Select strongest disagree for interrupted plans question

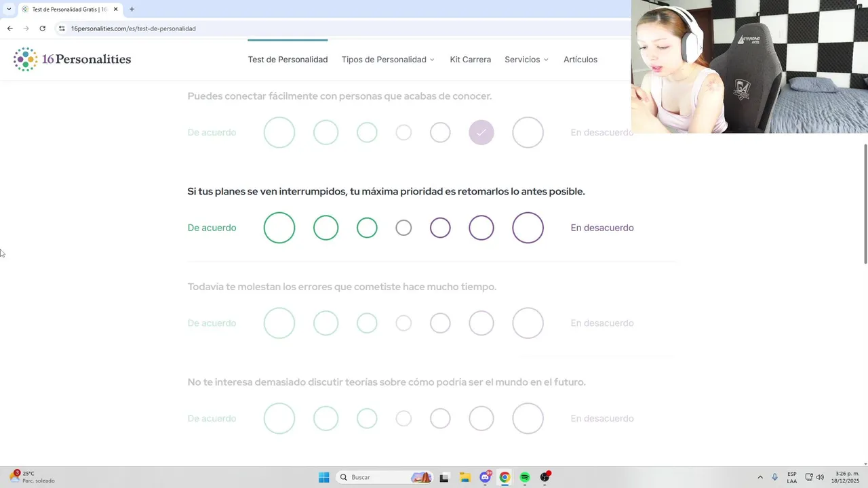coord(528,228)
